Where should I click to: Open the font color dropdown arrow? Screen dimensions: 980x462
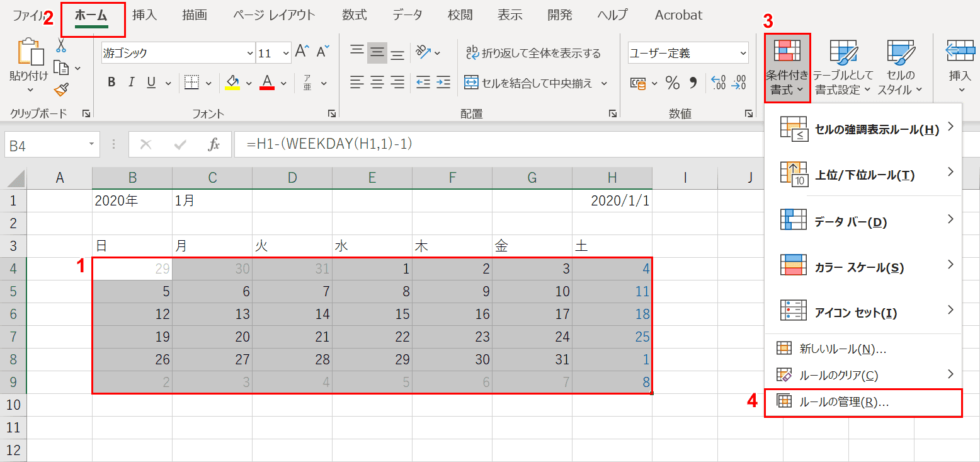pyautogui.click(x=283, y=83)
